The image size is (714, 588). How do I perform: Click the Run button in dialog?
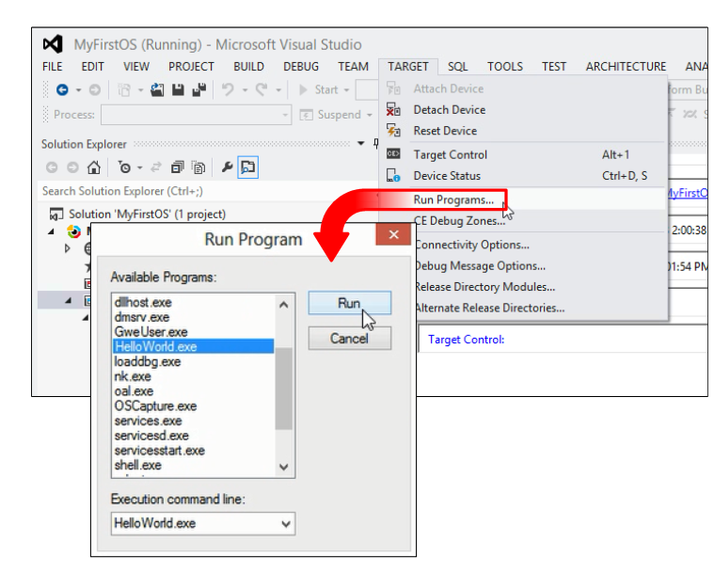[x=349, y=303]
